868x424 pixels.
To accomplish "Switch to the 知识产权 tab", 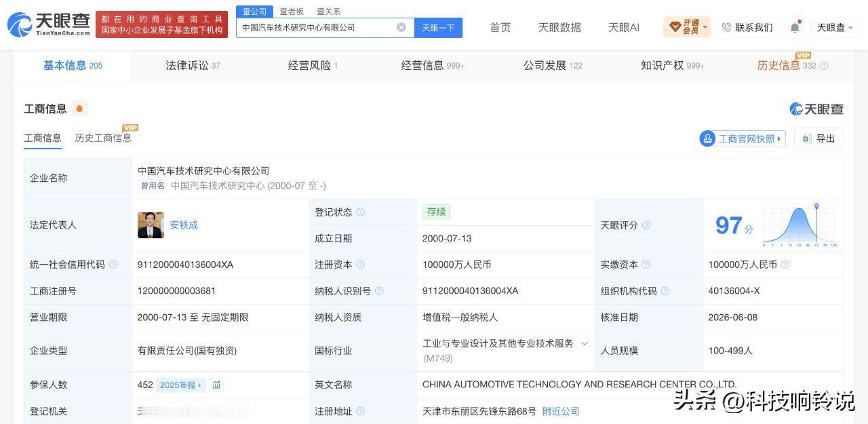I will (673, 66).
